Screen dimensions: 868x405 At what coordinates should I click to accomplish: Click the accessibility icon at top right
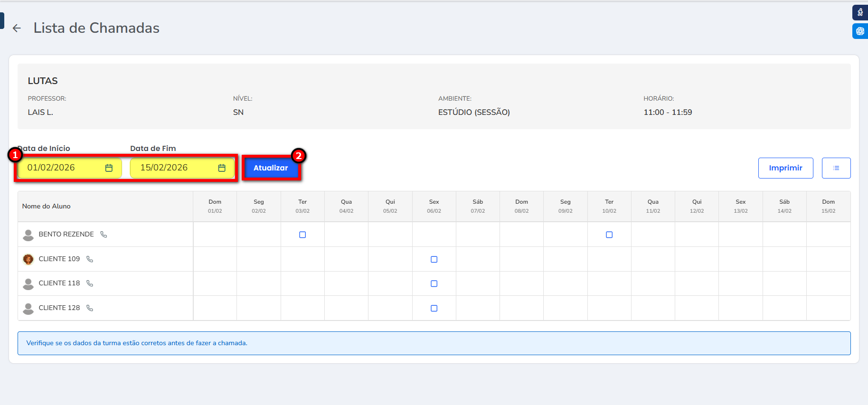[860, 12]
